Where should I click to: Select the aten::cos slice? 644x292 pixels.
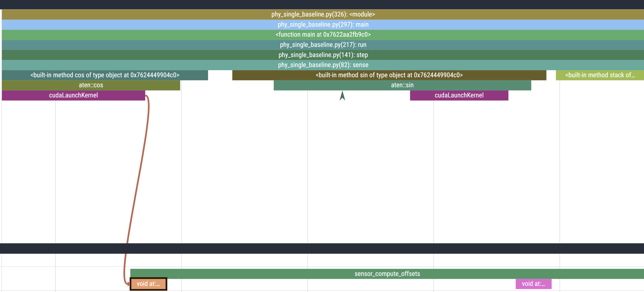coord(91,85)
